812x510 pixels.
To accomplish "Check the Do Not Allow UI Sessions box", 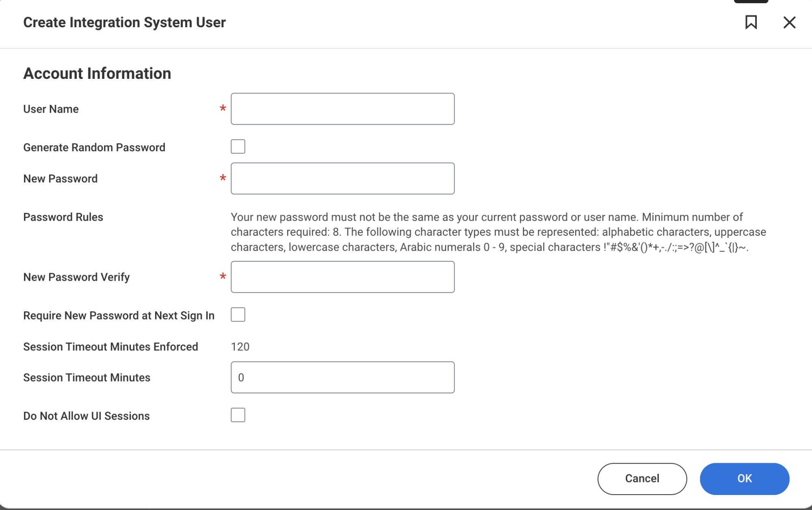I will [238, 415].
